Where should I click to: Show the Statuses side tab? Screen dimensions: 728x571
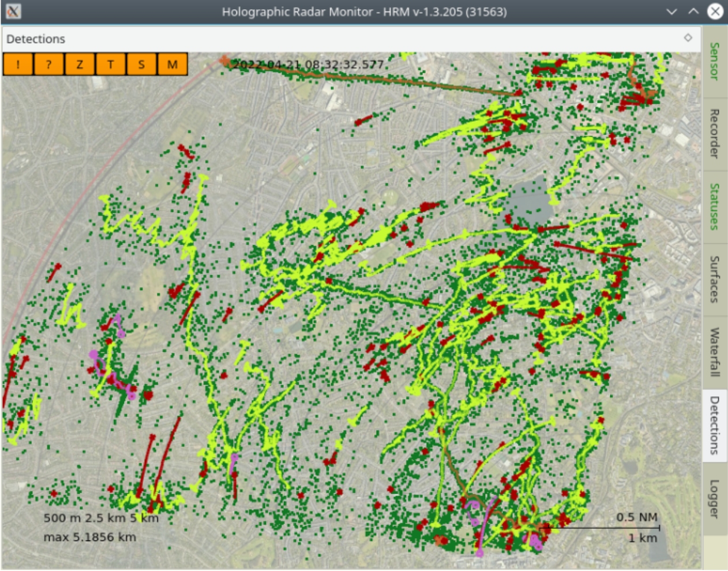coord(714,206)
